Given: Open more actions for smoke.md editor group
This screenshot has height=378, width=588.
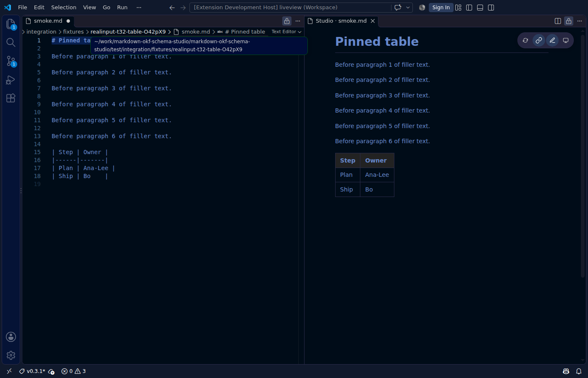Looking at the screenshot, I should coord(298,21).
